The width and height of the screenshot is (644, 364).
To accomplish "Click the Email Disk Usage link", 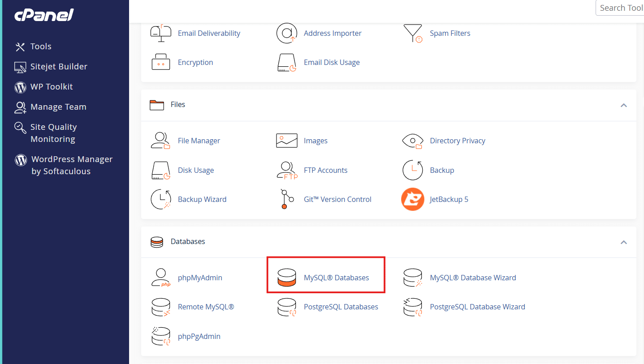I will pyautogui.click(x=332, y=62).
